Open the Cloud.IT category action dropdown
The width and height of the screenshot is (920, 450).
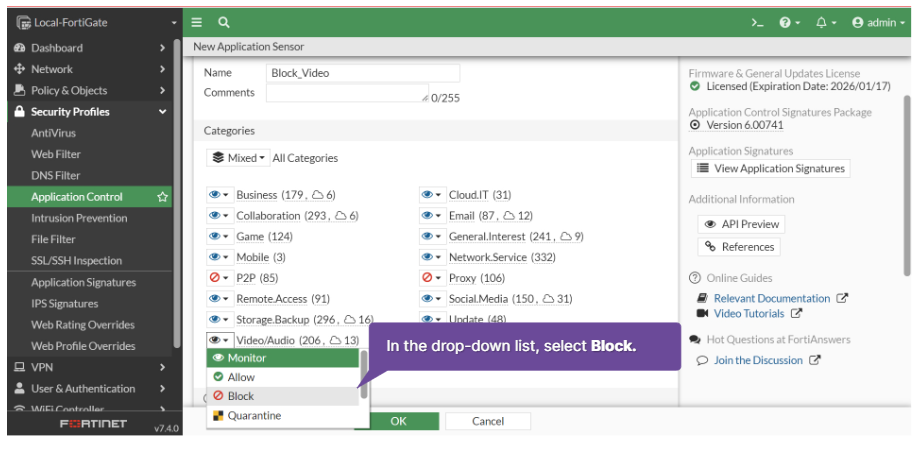(433, 195)
